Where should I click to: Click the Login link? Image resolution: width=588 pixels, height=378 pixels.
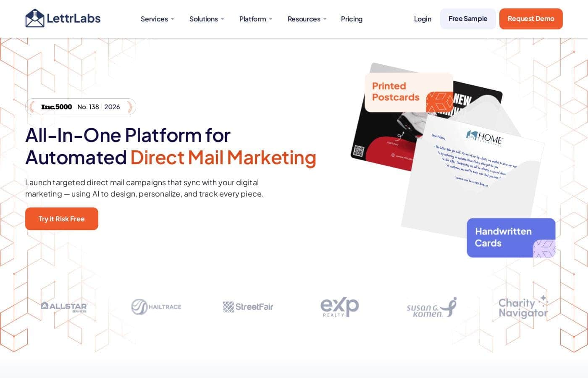(423, 19)
